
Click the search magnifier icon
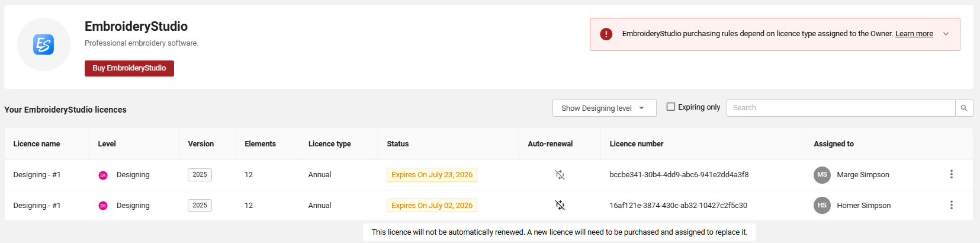963,108
